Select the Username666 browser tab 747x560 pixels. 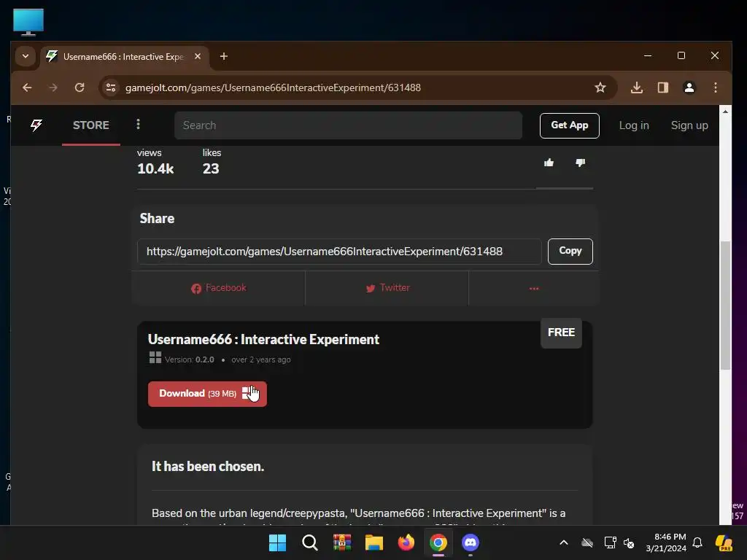(x=125, y=57)
